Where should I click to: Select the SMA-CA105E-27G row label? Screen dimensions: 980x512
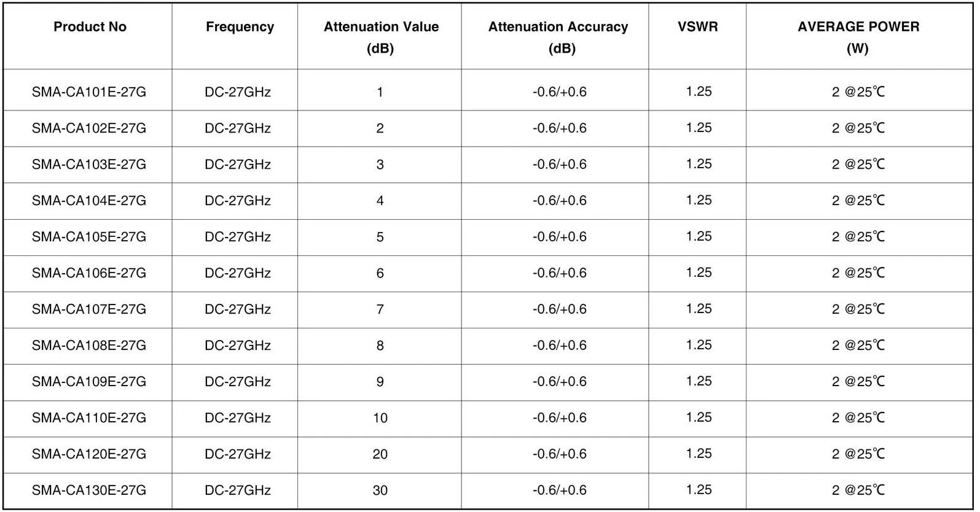coord(89,237)
